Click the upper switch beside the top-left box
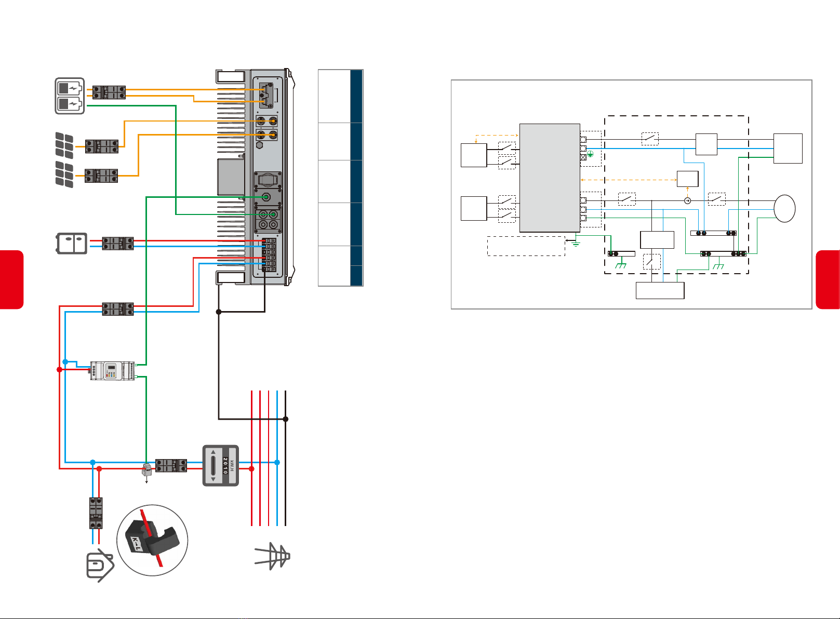This screenshot has width=840, height=619. [506, 149]
